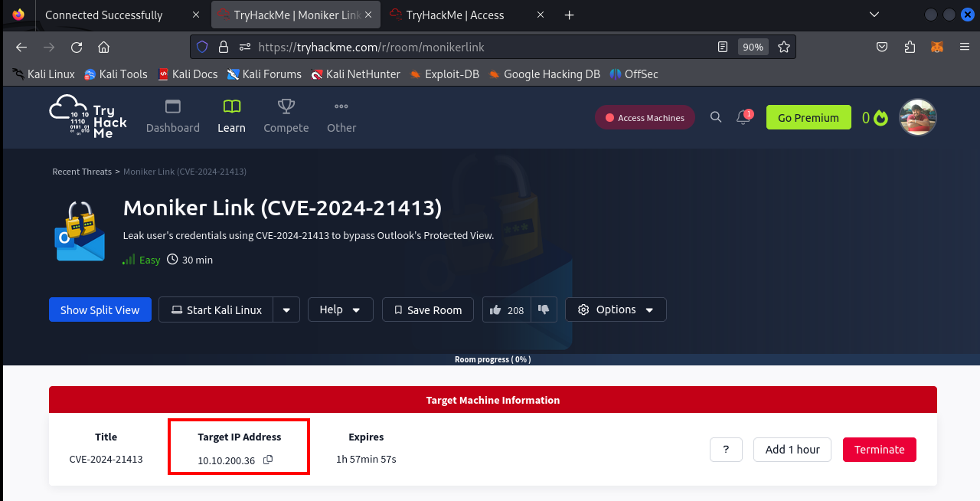Click the site padlock security icon

tap(224, 47)
